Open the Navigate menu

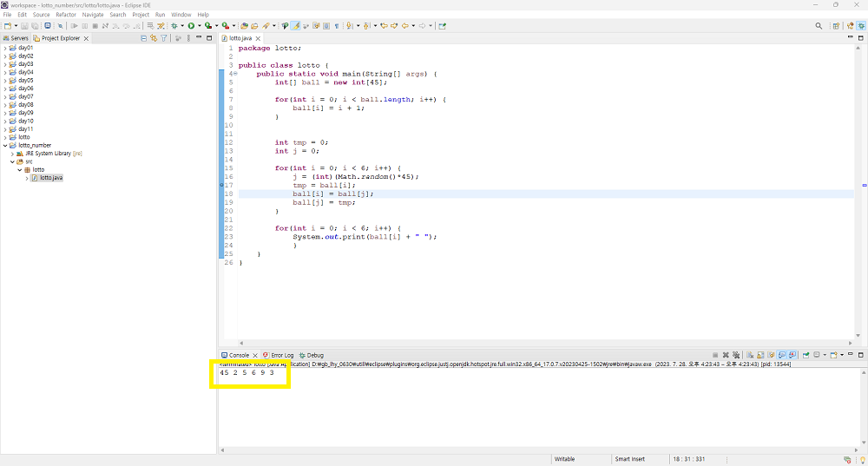click(x=93, y=15)
